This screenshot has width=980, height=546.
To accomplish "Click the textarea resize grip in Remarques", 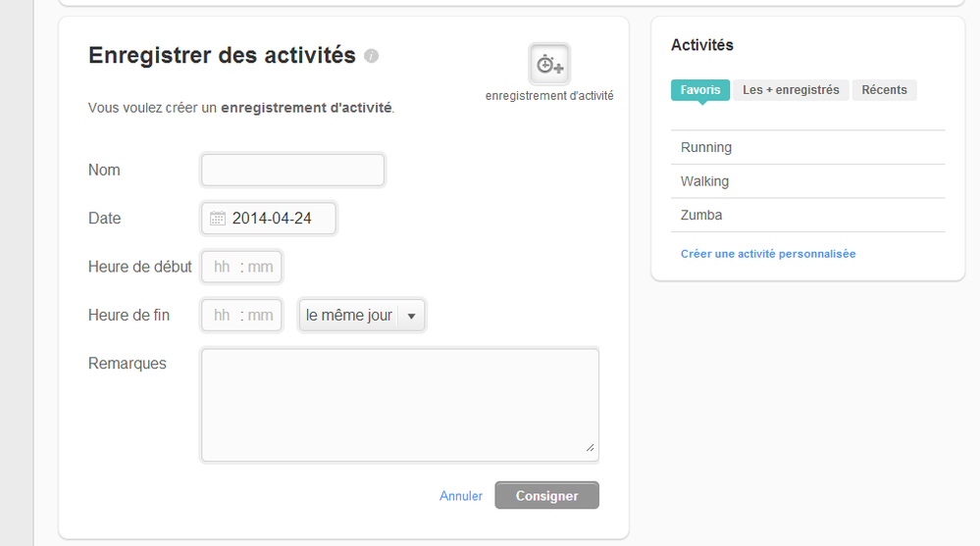I will click(590, 447).
